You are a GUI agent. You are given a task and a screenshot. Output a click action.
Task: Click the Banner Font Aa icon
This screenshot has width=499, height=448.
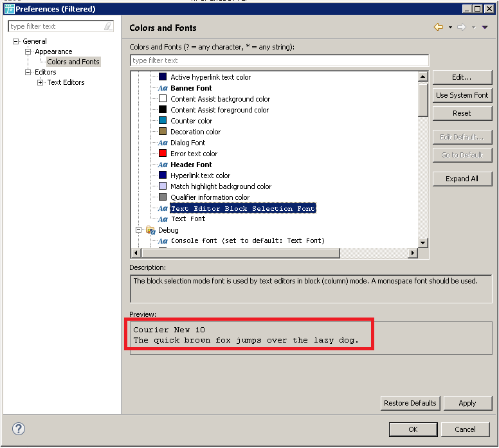tap(163, 88)
